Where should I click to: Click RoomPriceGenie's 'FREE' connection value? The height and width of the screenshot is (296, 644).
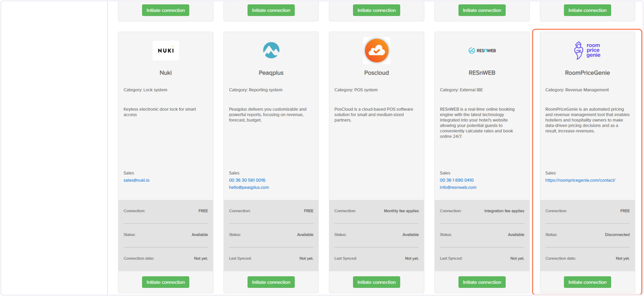tap(625, 211)
